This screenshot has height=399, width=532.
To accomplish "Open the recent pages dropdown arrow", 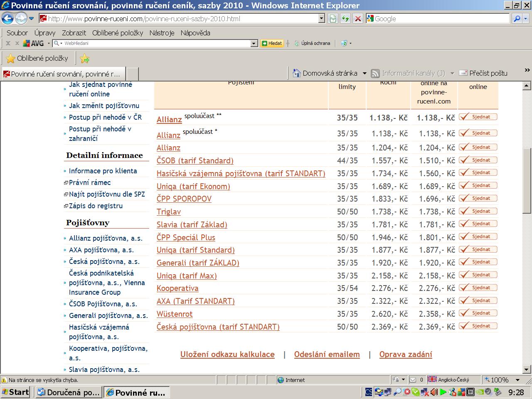I will (31, 19).
